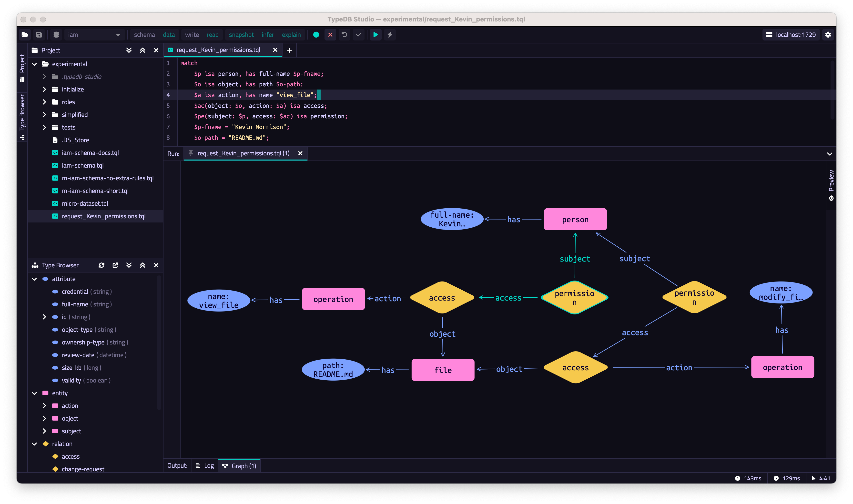Select the name: view_file attribute node
853x504 pixels.
click(219, 301)
